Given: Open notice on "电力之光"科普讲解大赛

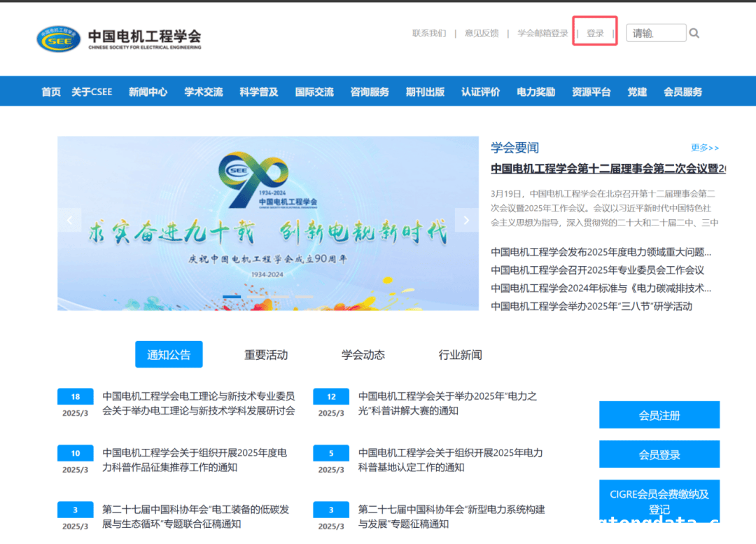Looking at the screenshot, I should 447,403.
